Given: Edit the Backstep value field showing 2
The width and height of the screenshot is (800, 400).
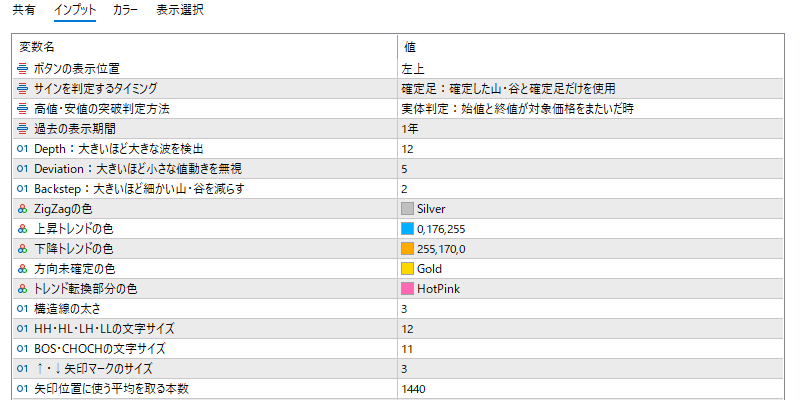Looking at the screenshot, I should [590, 189].
